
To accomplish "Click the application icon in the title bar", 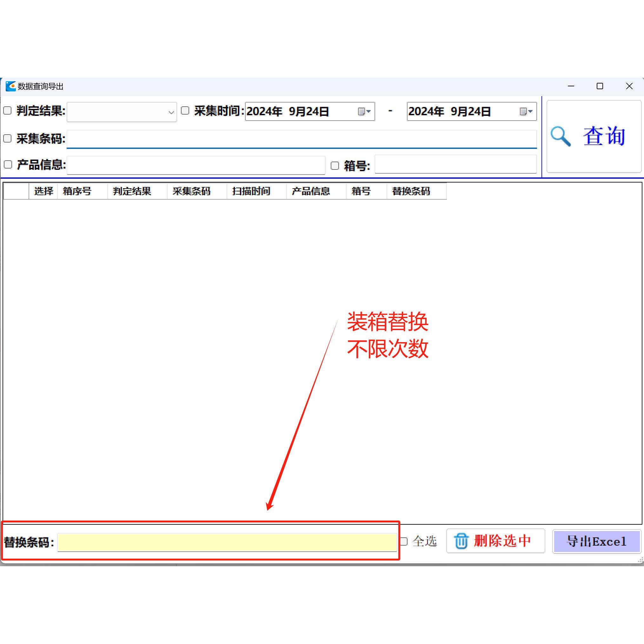I will [x=11, y=86].
